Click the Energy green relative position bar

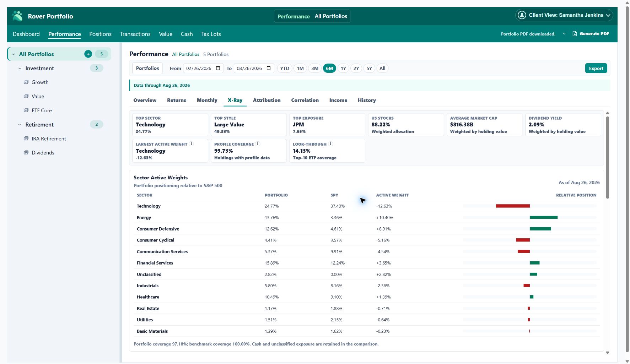click(x=544, y=217)
